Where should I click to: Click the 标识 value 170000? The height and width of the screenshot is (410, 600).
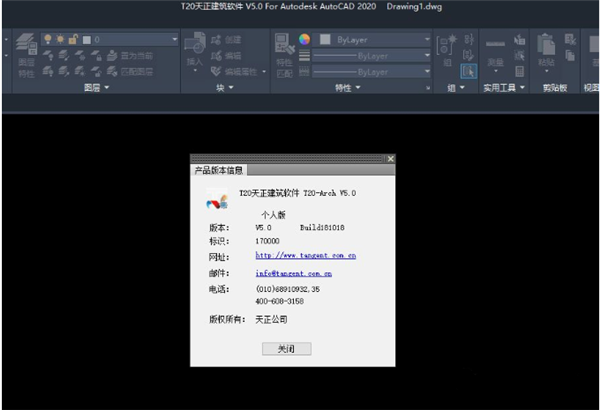[x=267, y=241]
